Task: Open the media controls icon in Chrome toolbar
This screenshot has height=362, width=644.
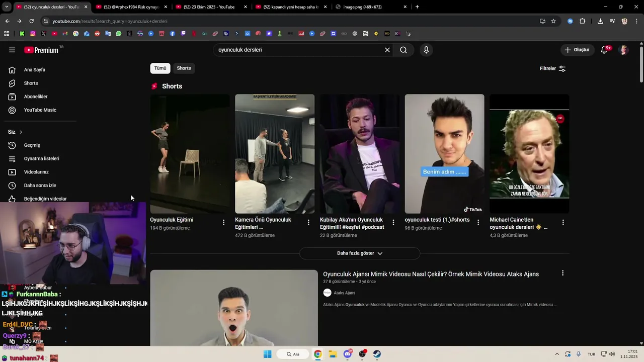Action: point(612,21)
